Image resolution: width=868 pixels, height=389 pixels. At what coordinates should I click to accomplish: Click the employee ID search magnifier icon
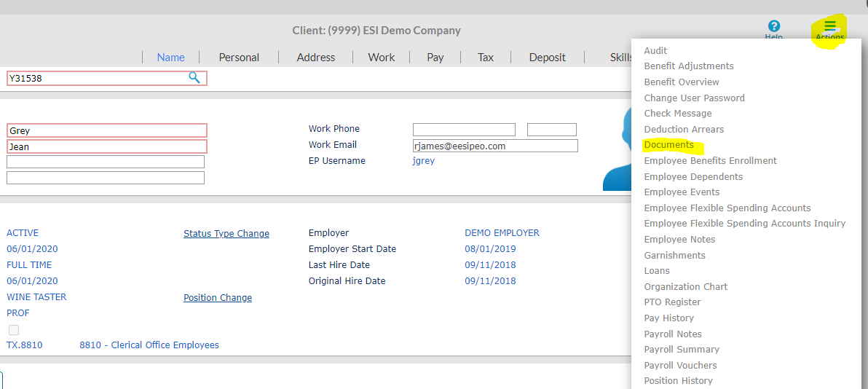[194, 78]
